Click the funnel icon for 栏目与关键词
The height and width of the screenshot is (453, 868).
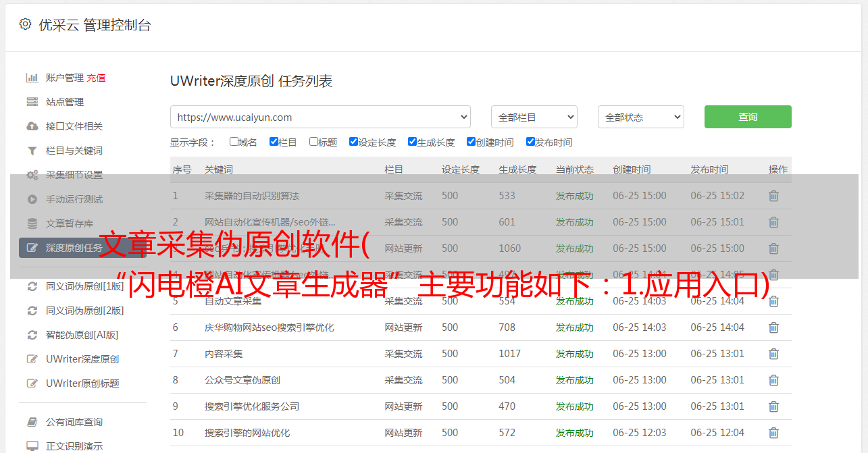click(x=32, y=151)
